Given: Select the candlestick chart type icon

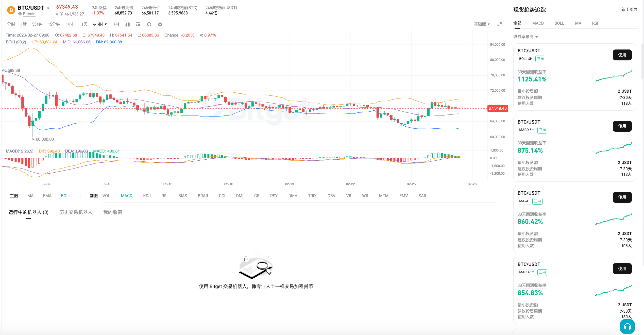Looking at the screenshot, I should [x=127, y=24].
